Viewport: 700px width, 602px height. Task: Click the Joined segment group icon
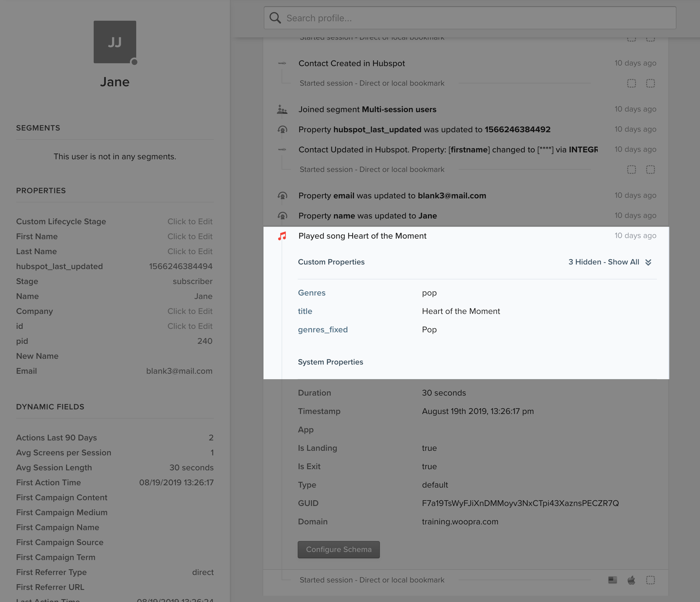(x=282, y=110)
